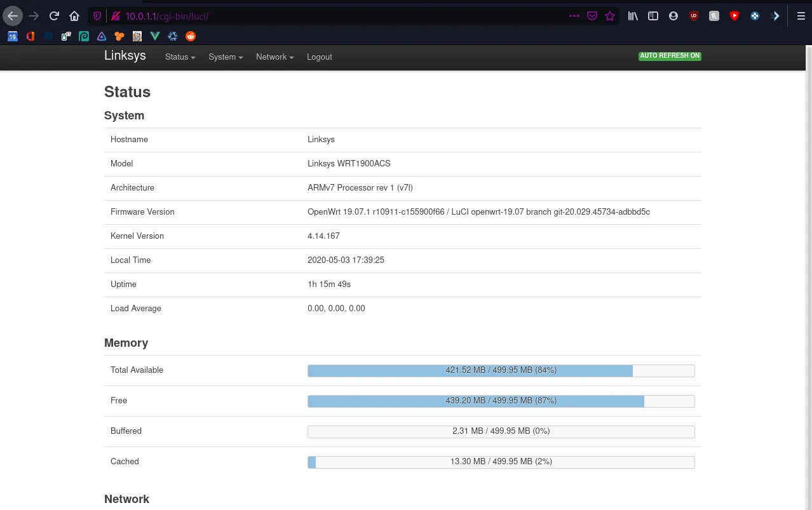The image size is (812, 510).
Task: Open the Firefox hamburger menu
Action: (x=801, y=16)
